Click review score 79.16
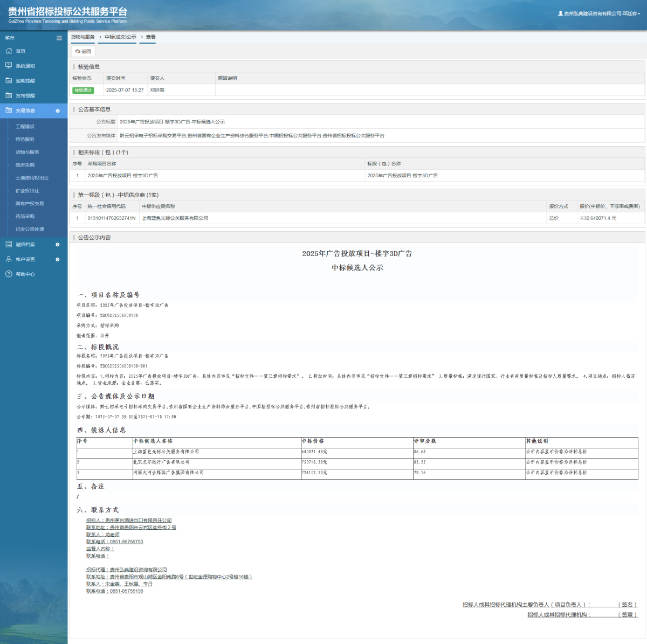Image resolution: width=647 pixels, height=644 pixels. pos(419,473)
